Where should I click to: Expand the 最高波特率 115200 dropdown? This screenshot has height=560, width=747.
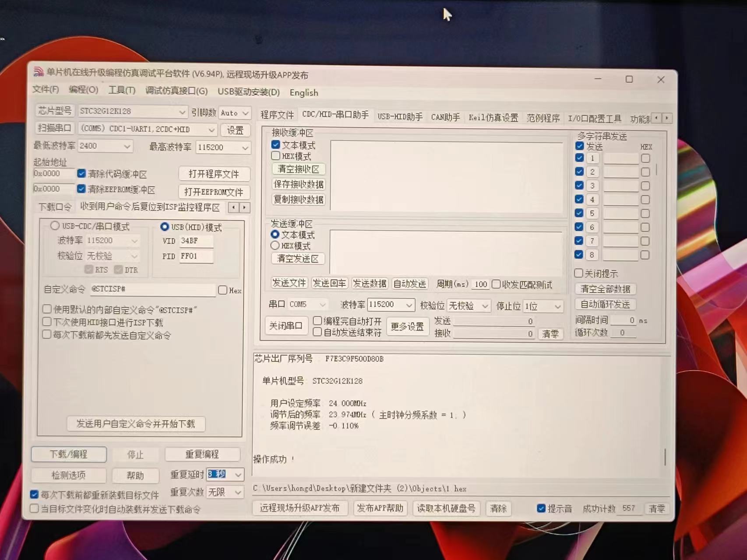coord(245,148)
